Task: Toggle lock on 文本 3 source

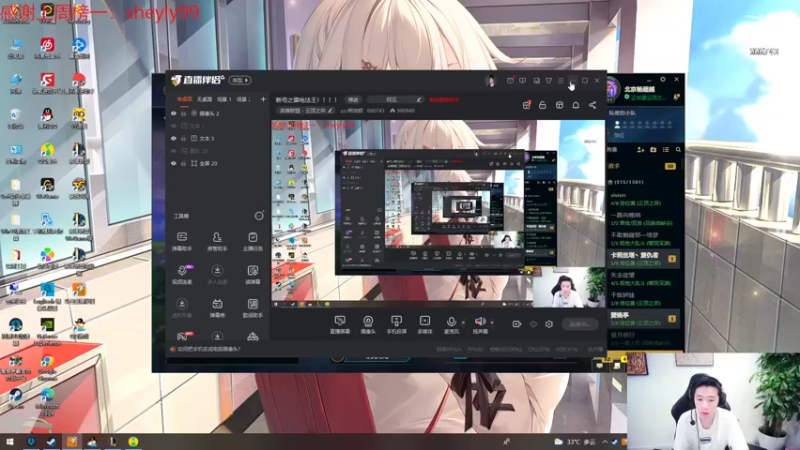Action: pos(184,138)
